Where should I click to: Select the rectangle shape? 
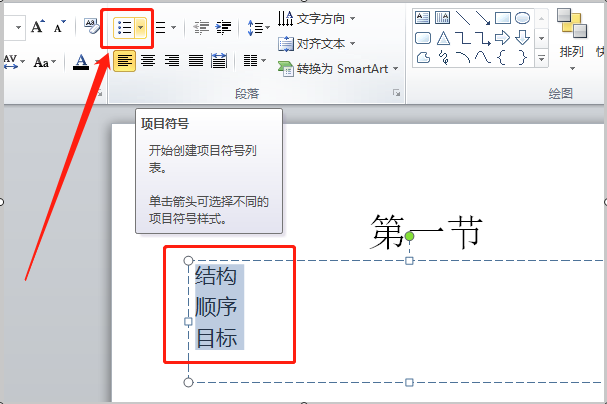coord(502,18)
